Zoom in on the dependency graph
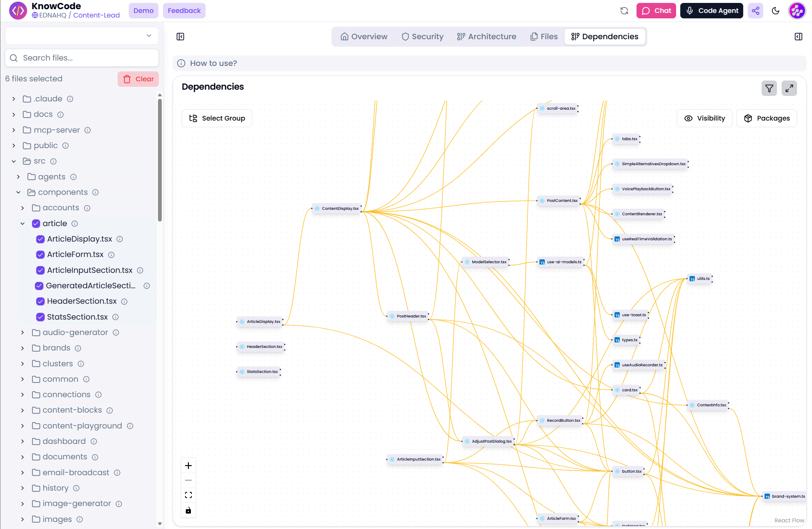 click(x=188, y=465)
